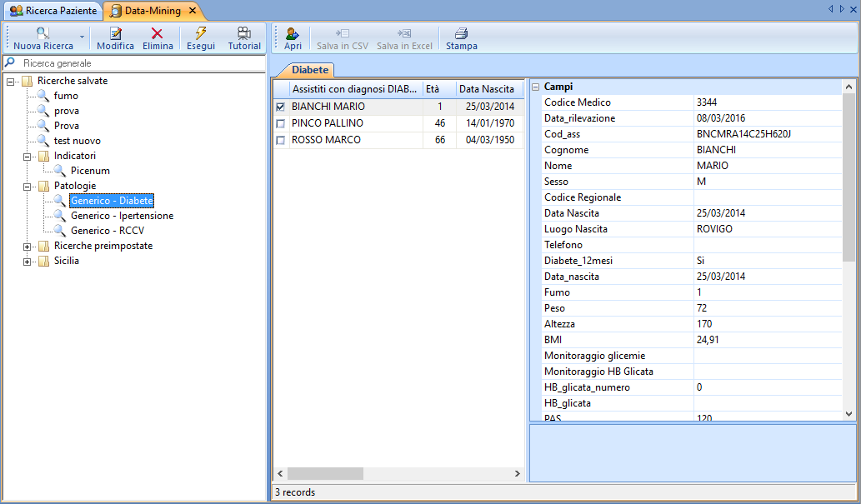
Task: Click magnifier icon beside Generico - RCCV
Action: coord(59,231)
